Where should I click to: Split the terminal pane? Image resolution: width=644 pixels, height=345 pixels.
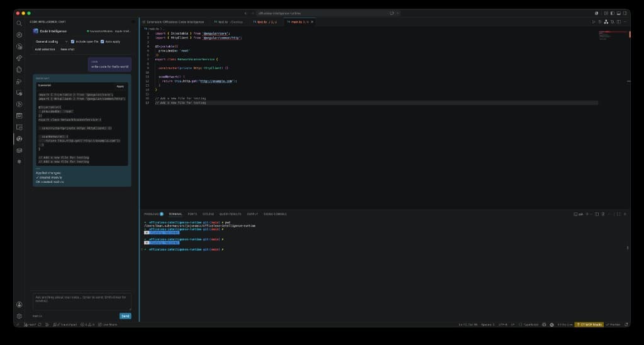pyautogui.click(x=597, y=214)
